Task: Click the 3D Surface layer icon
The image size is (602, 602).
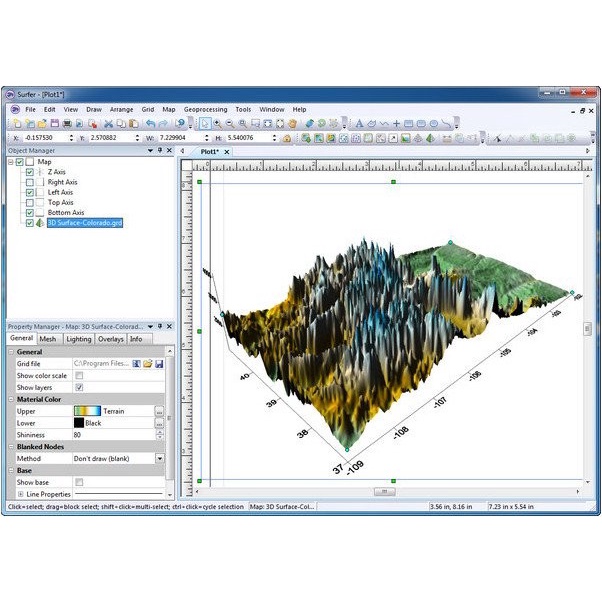Action: (41, 223)
